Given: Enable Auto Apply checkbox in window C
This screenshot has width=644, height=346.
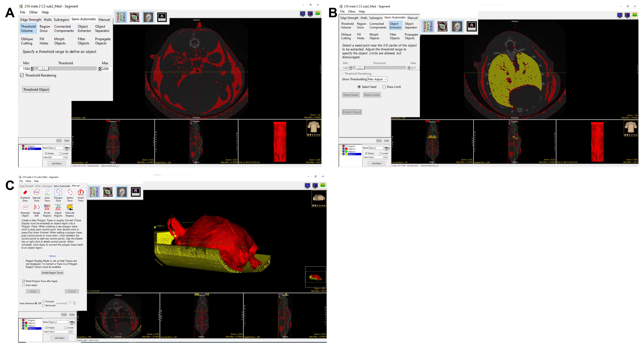Looking at the screenshot, I should point(24,285).
